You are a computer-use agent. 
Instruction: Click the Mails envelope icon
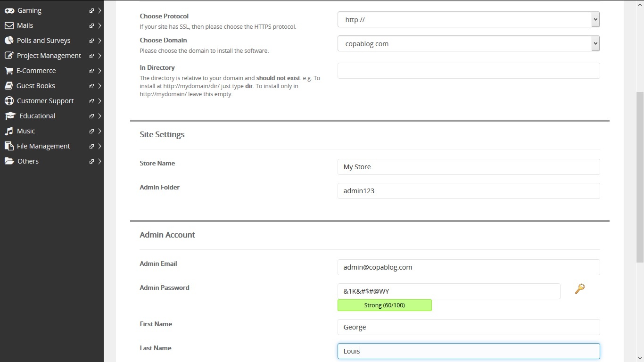pyautogui.click(x=8, y=25)
